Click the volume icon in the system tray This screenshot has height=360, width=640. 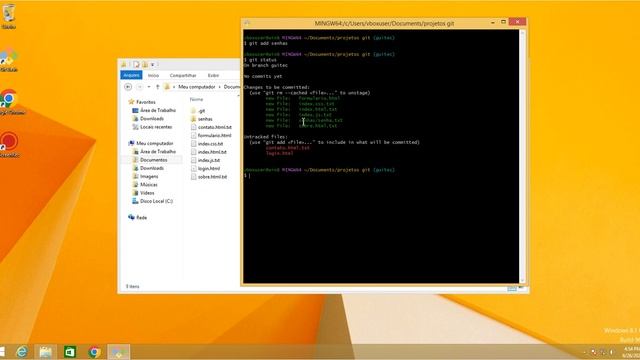point(611,352)
